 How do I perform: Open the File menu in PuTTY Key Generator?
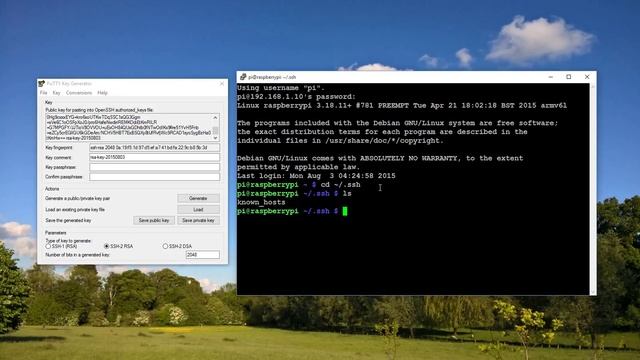pyautogui.click(x=43, y=93)
